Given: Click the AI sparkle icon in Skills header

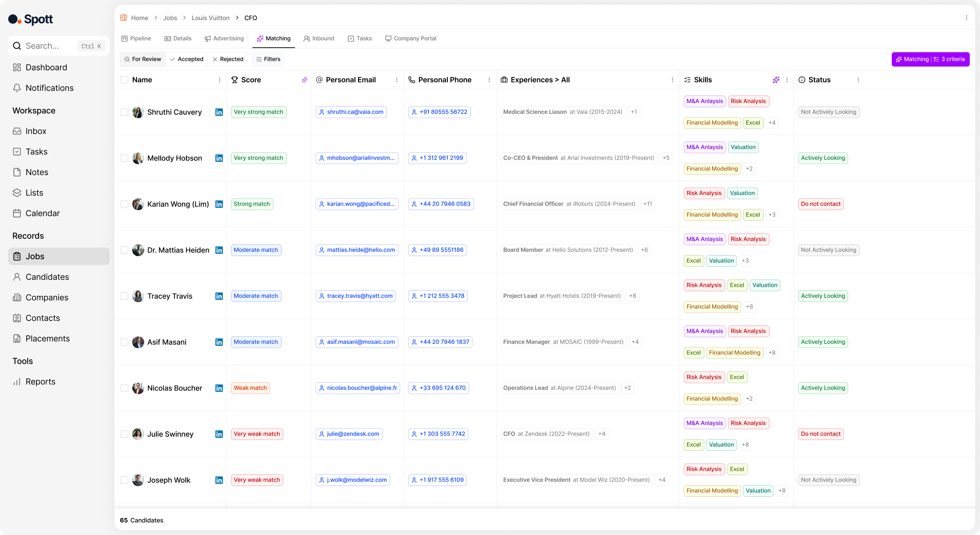Looking at the screenshot, I should point(776,80).
